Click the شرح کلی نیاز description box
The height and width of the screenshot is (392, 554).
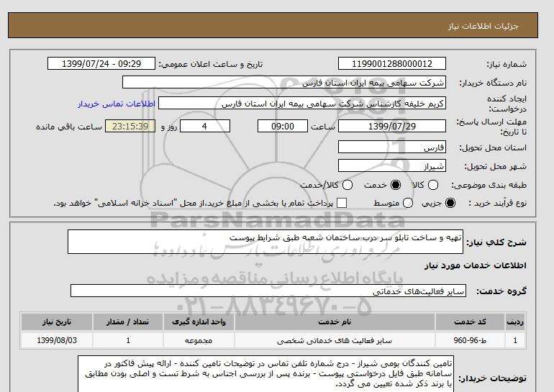265,242
